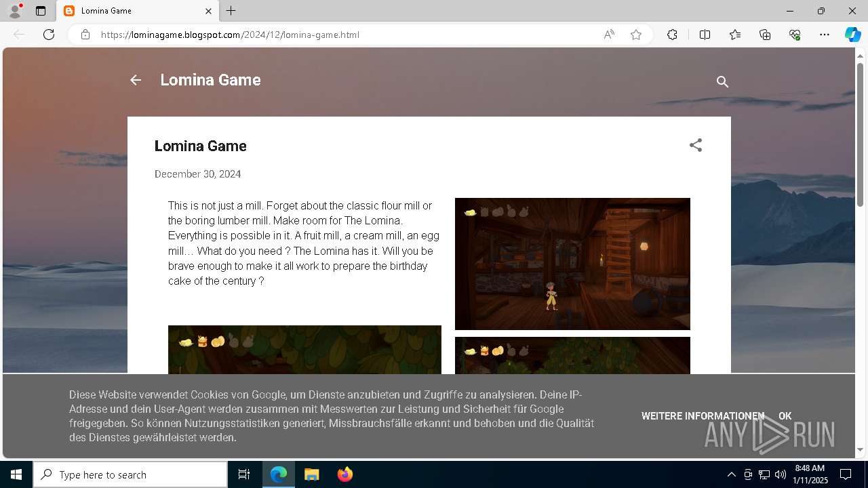The height and width of the screenshot is (488, 868).
Task: Open the Favorites list icon
Action: (735, 35)
